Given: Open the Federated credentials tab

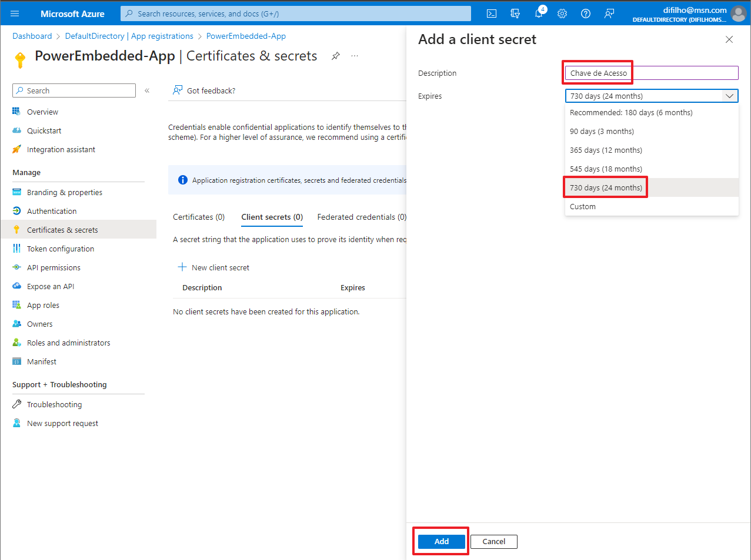Looking at the screenshot, I should pyautogui.click(x=361, y=217).
